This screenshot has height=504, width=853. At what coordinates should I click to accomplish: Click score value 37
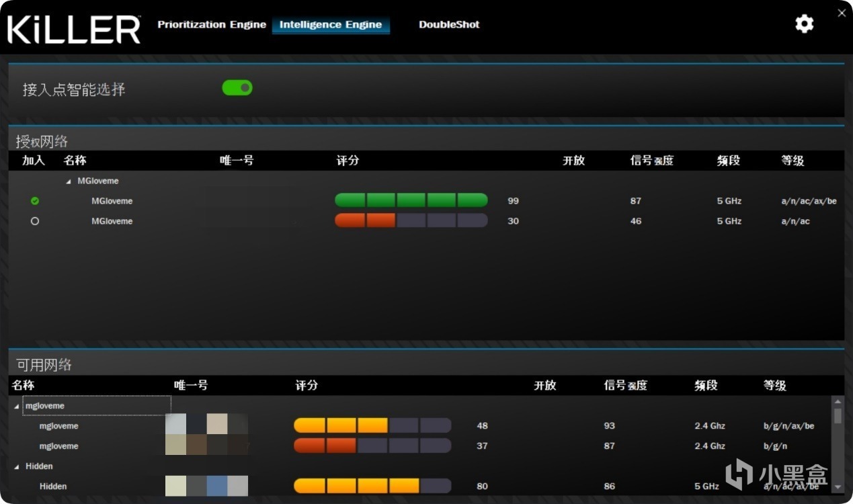click(x=483, y=446)
